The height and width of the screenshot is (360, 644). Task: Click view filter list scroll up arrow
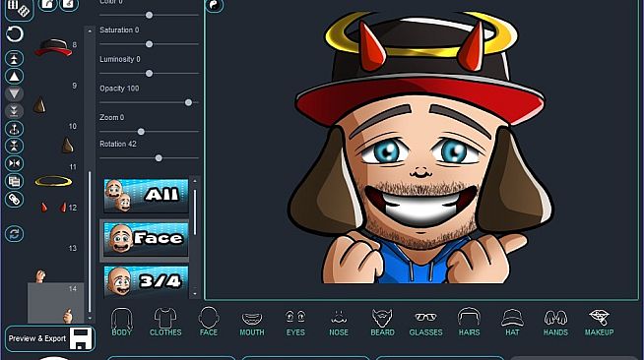(x=195, y=181)
